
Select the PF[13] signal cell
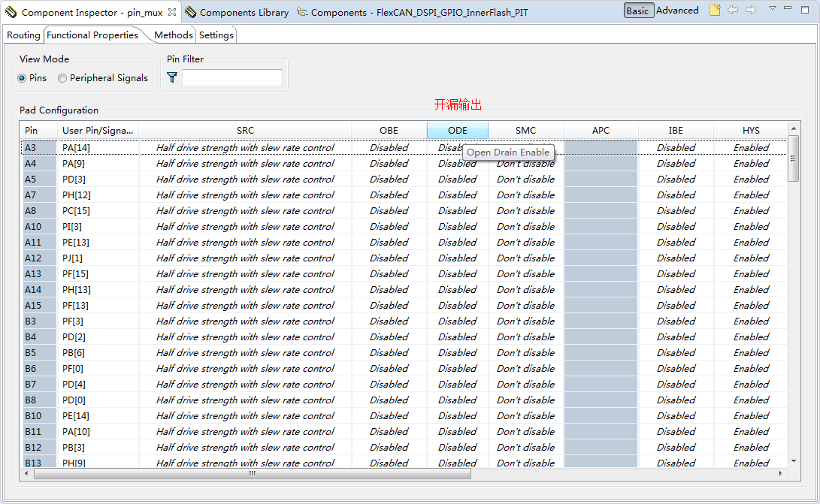point(98,305)
